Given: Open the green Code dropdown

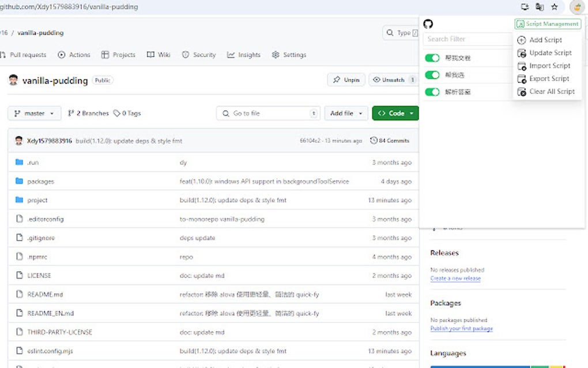Looking at the screenshot, I should tap(395, 113).
